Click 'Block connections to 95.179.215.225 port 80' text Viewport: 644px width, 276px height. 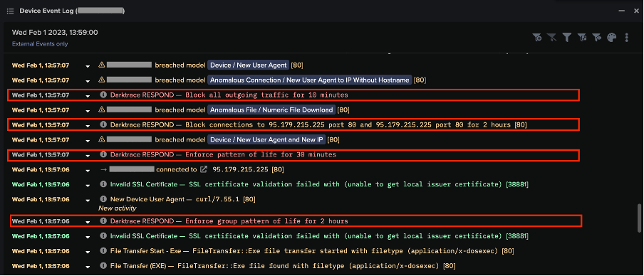(x=271, y=124)
